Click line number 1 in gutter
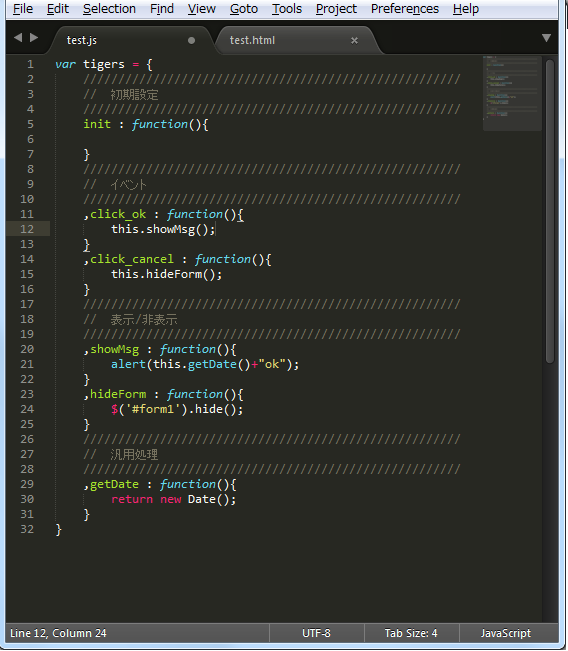Viewport: 568px width, 651px height. pos(30,64)
